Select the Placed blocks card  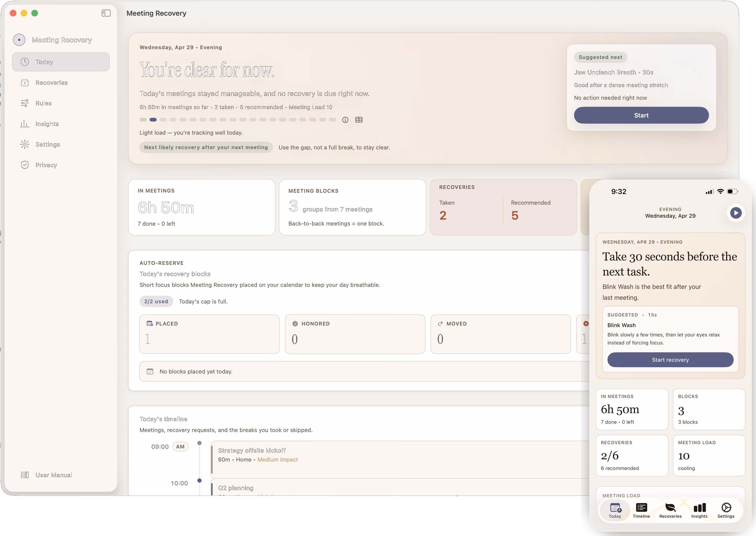coord(209,334)
